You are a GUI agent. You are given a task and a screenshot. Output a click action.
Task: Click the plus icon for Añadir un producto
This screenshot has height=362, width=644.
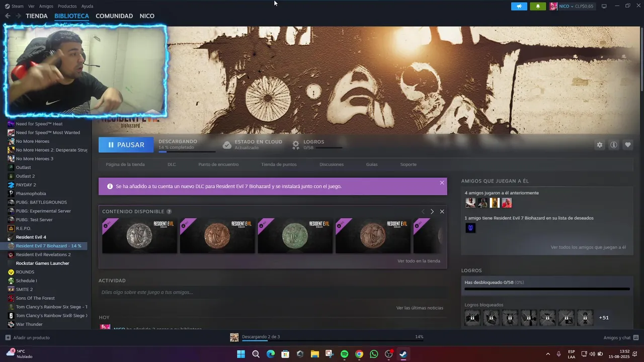point(8,337)
